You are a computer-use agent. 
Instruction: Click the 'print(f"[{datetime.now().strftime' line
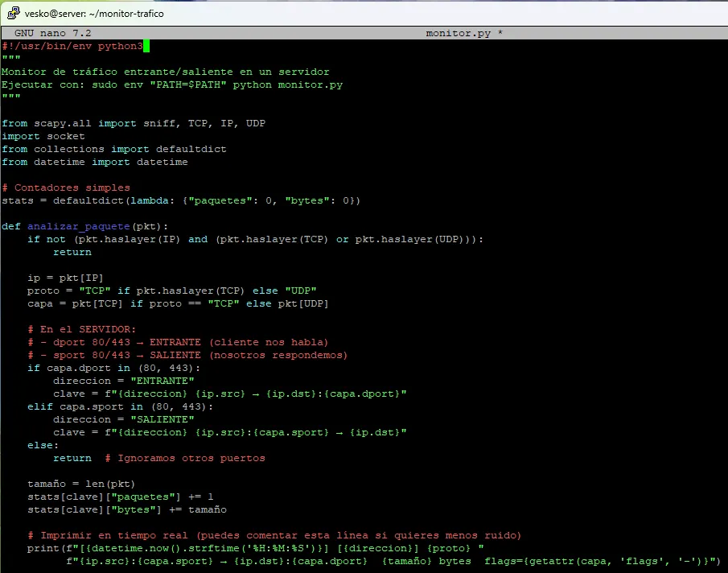click(255, 548)
